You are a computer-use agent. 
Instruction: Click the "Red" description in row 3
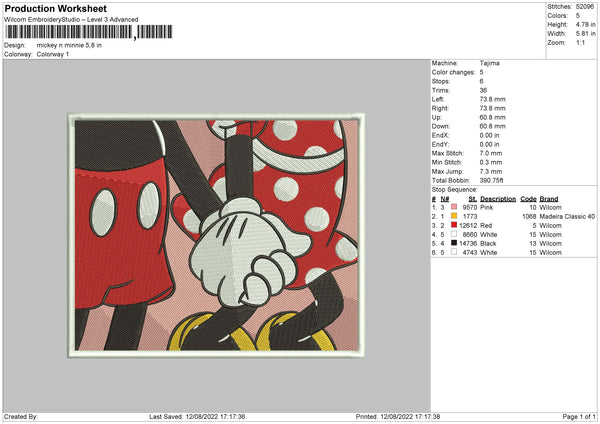(486, 225)
